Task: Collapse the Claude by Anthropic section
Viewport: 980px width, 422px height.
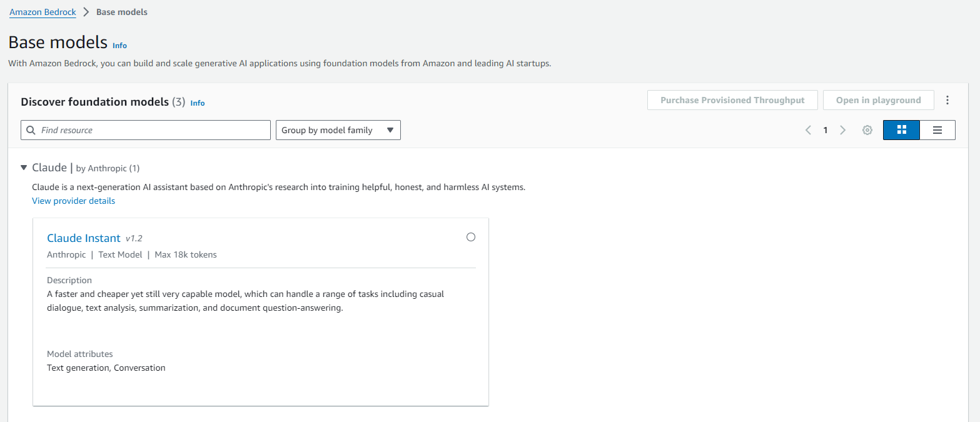Action: 24,168
